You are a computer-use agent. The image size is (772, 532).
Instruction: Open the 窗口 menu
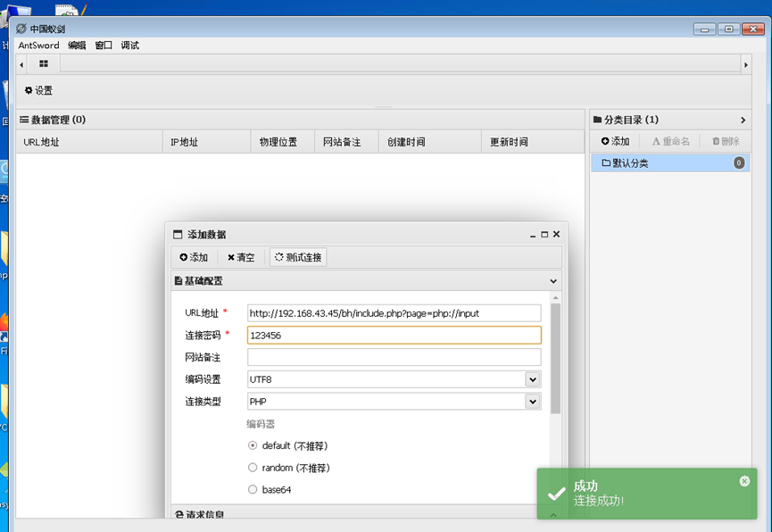pos(104,46)
